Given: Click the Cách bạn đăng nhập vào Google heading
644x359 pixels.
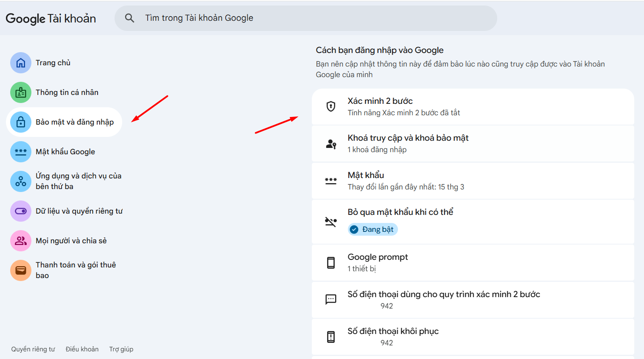Looking at the screenshot, I should click(380, 50).
